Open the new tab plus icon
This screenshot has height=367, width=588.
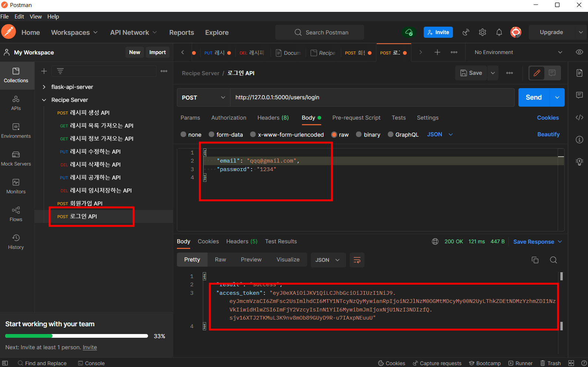[437, 52]
